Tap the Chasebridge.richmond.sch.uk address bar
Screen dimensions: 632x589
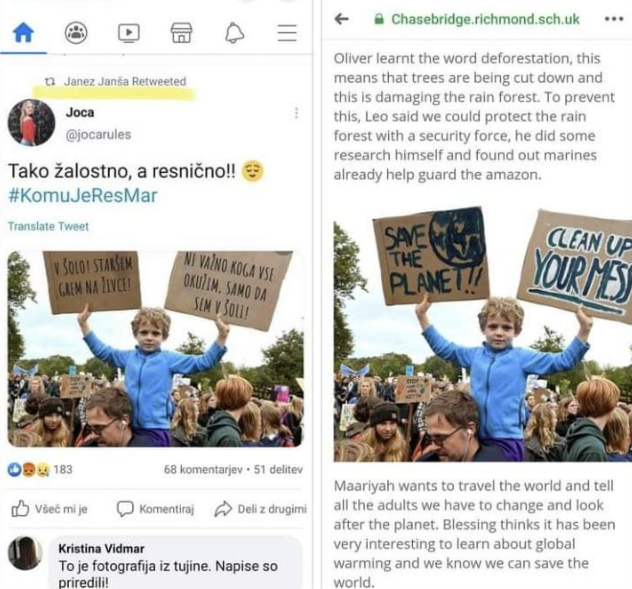[x=473, y=18]
